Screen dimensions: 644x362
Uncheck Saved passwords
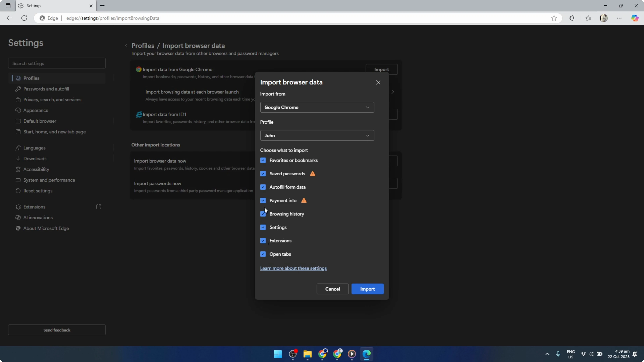(x=263, y=174)
